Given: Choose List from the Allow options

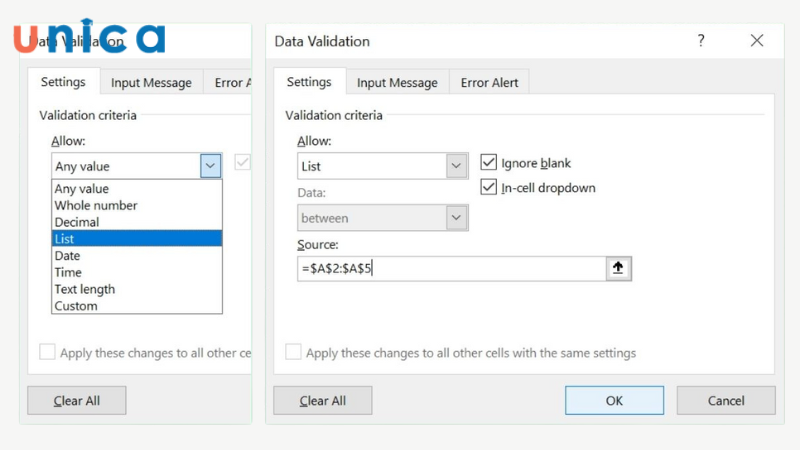Looking at the screenshot, I should pyautogui.click(x=136, y=239).
